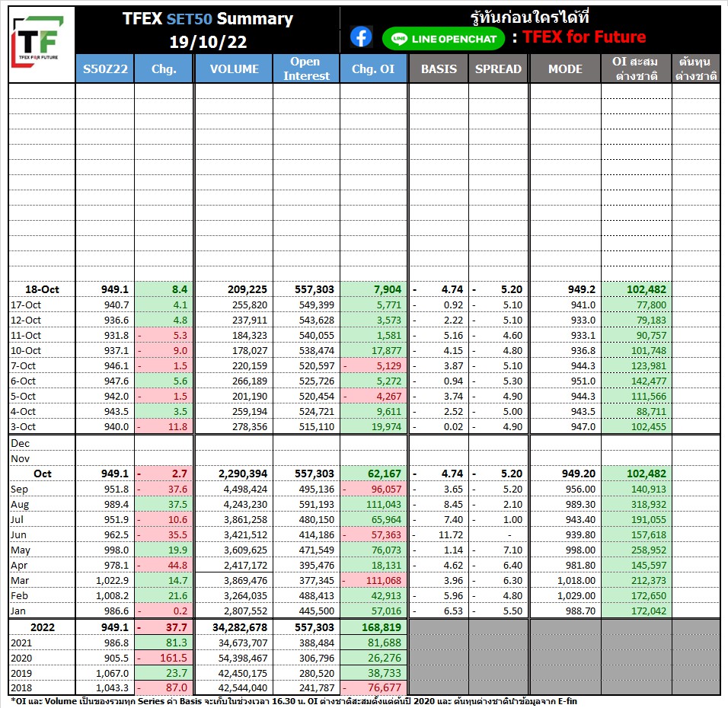Click the 2019 price '1,067.0'
The width and height of the screenshot is (728, 708).
click(x=113, y=673)
